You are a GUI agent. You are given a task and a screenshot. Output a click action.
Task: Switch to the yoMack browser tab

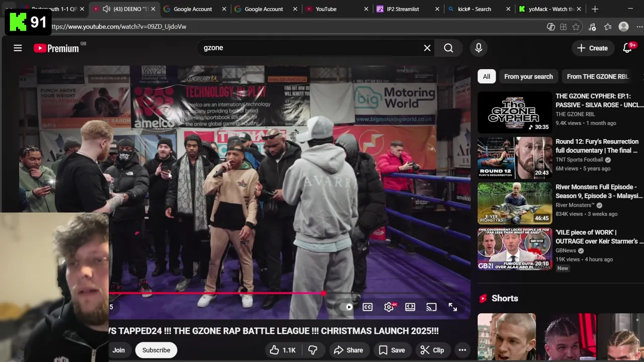click(551, 9)
